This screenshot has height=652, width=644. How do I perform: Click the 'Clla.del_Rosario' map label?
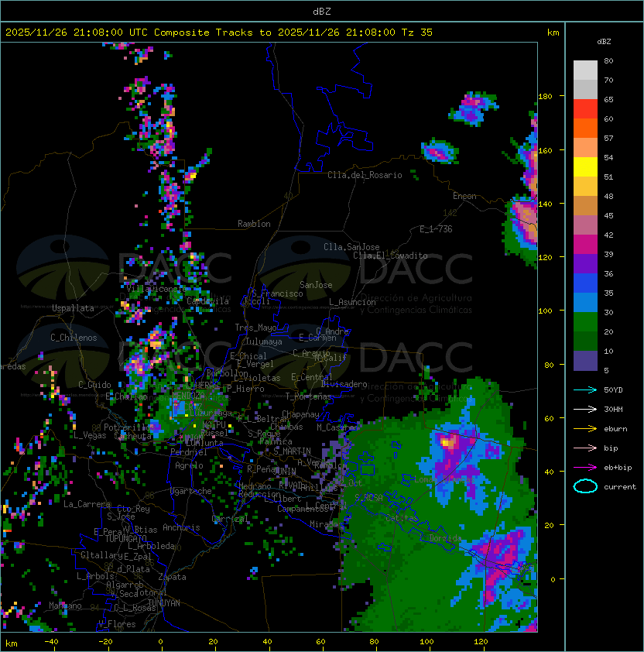tap(365, 175)
